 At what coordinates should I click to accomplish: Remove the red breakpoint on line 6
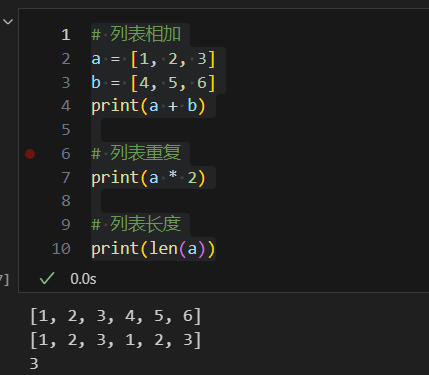30,154
